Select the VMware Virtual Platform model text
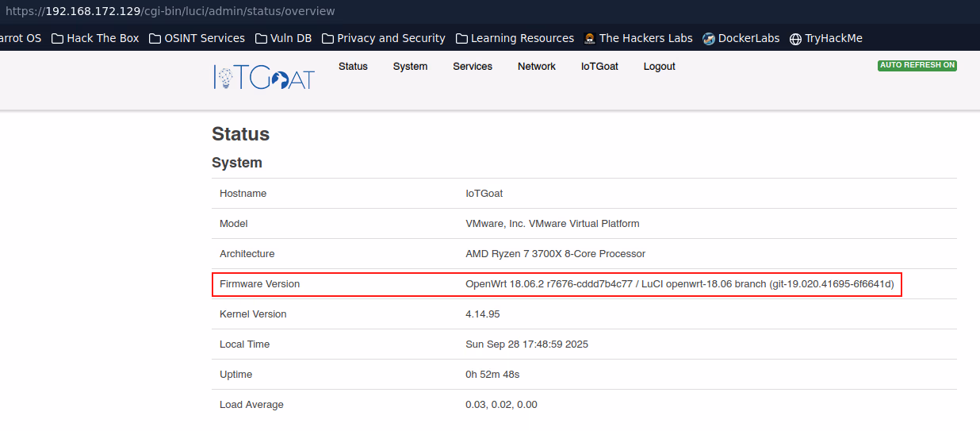 pyautogui.click(x=552, y=224)
